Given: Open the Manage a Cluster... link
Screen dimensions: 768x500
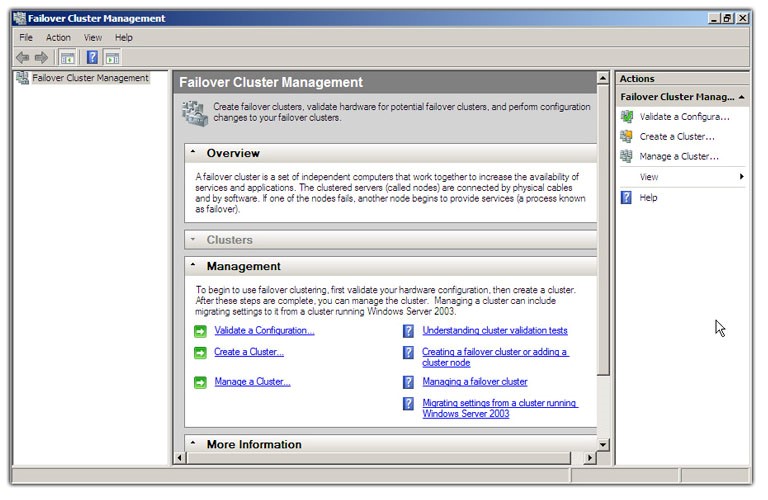Looking at the screenshot, I should [252, 381].
